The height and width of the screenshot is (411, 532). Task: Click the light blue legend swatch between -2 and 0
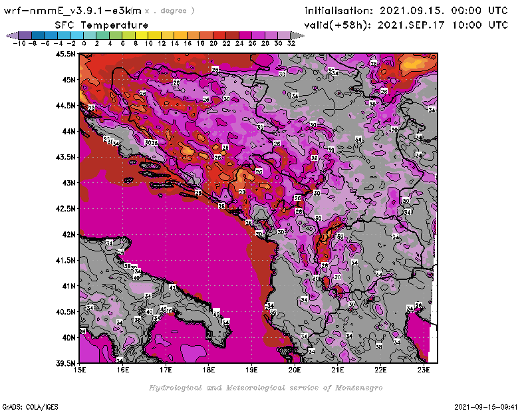(76, 35)
